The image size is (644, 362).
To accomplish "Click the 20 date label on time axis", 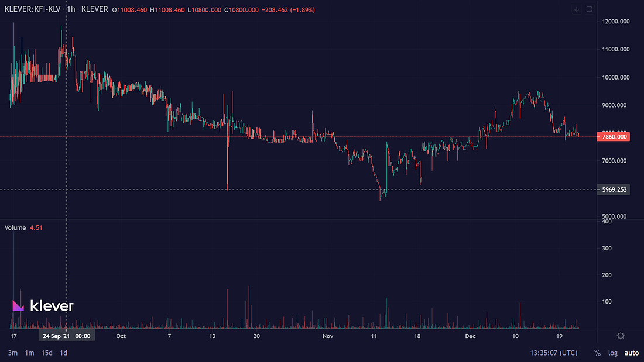I will click(x=256, y=336).
